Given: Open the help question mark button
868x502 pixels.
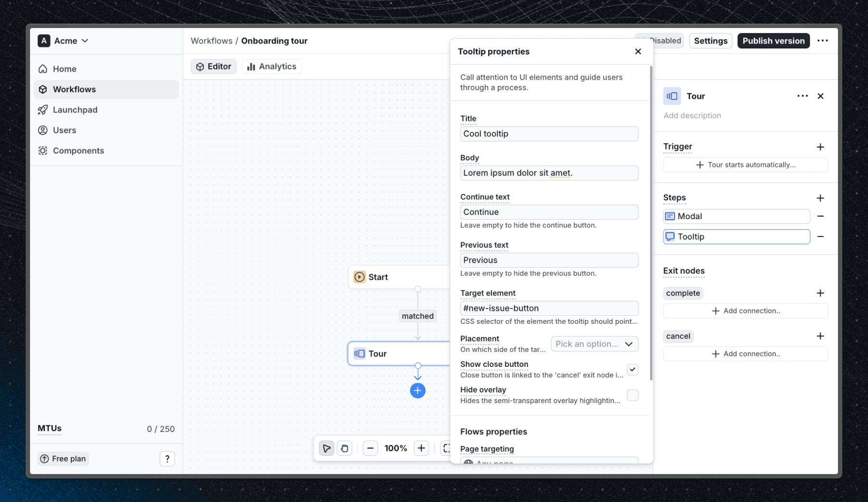Looking at the screenshot, I should pos(167,459).
